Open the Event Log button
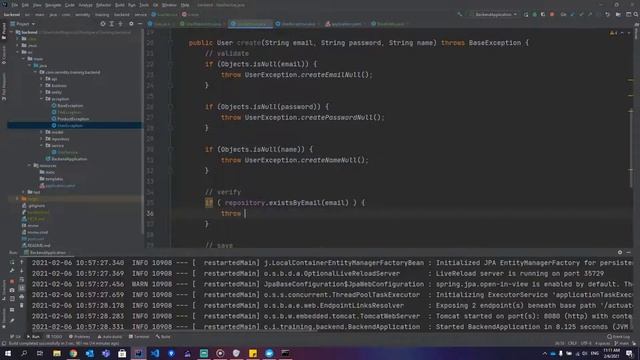Image resolution: width=640 pixels, height=360 pixels. [x=619, y=337]
